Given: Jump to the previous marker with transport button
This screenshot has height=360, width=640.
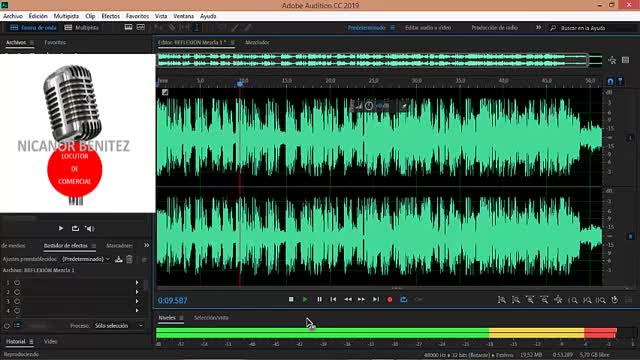Looking at the screenshot, I should (x=333, y=299).
